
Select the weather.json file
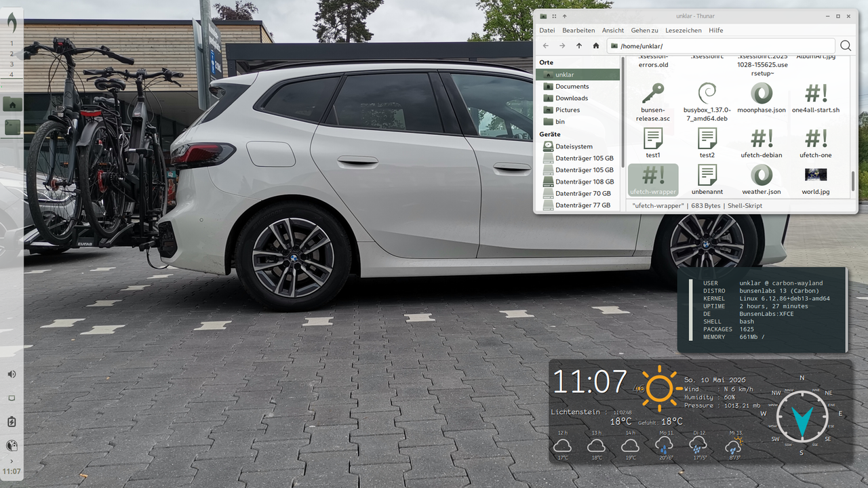point(762,180)
